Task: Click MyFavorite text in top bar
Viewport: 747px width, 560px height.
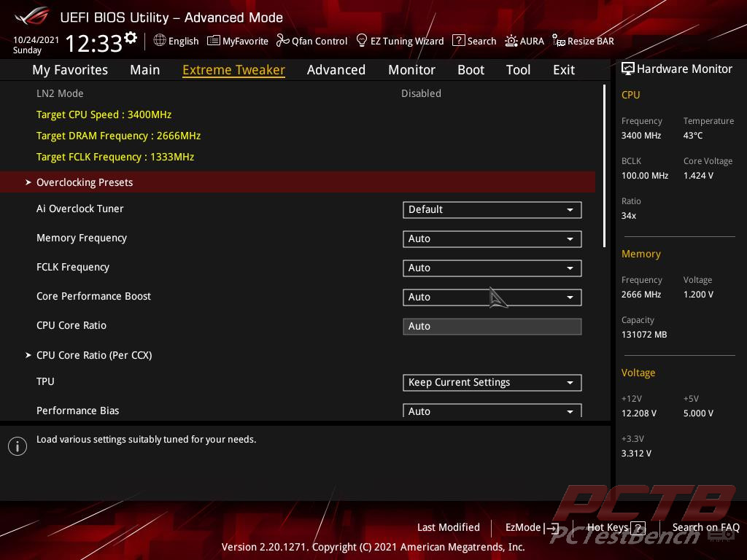Action: (x=245, y=42)
